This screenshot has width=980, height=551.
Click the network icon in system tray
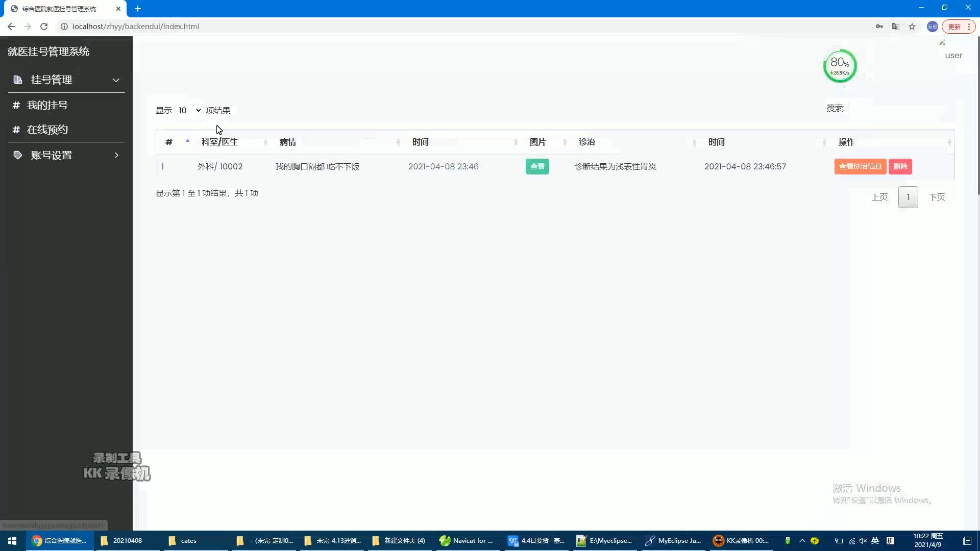(851, 541)
